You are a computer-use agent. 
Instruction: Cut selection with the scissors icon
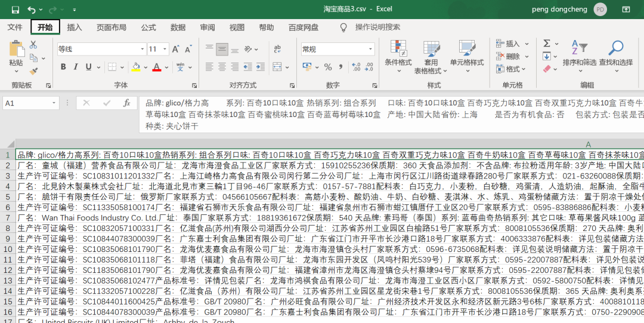coord(33,44)
